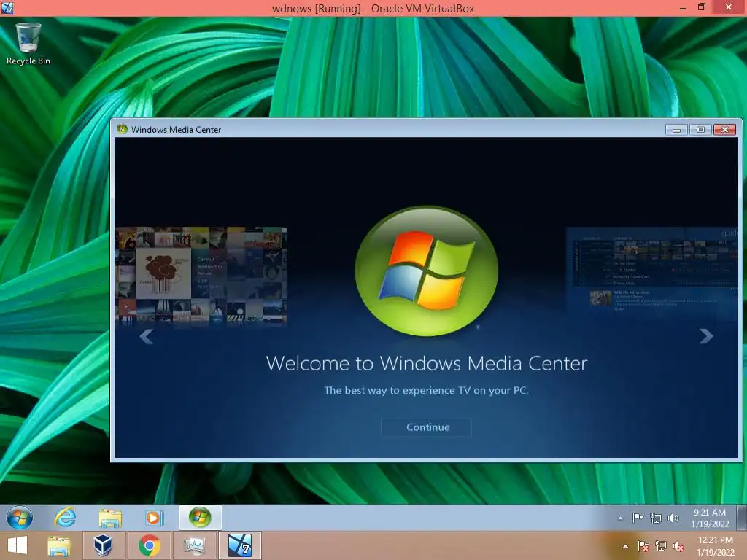Open volume speaker in guest tray
The width and height of the screenshot is (747, 560).
point(673,518)
